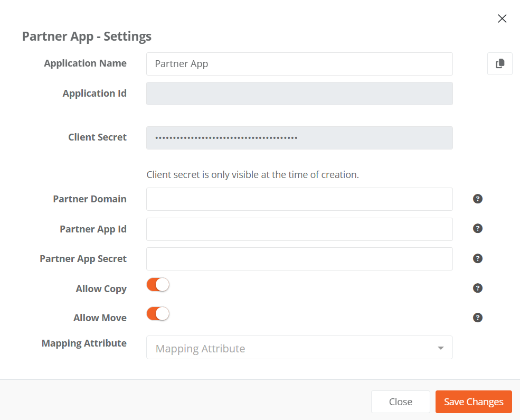The image size is (520, 420).
Task: Click the X to dismiss the settings dialog
Action: 502,18
